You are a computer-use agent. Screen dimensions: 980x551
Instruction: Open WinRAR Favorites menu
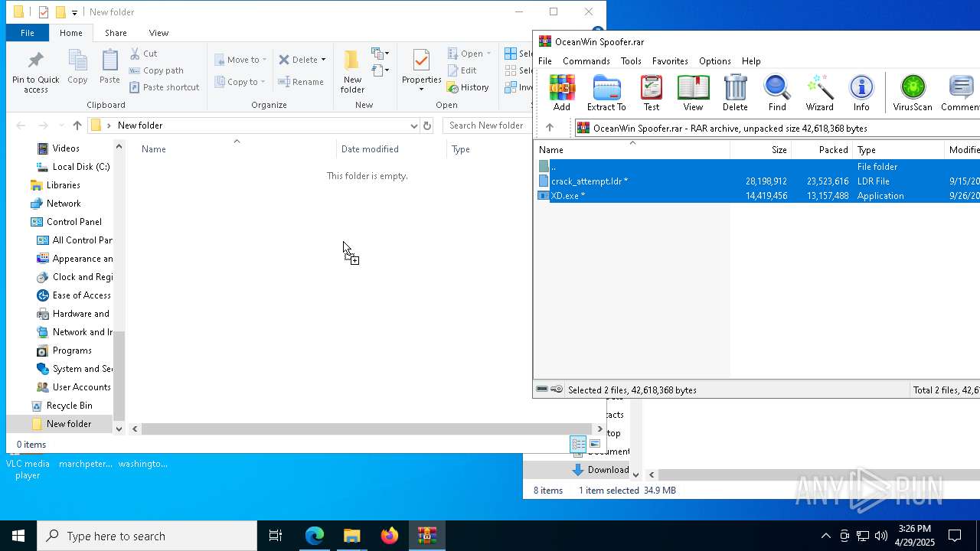[x=670, y=61]
